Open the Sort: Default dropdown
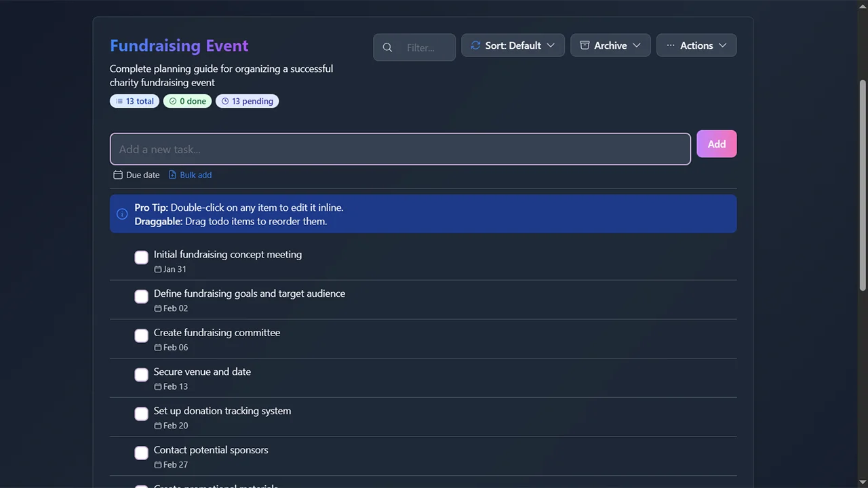This screenshot has height=488, width=868. pyautogui.click(x=513, y=45)
